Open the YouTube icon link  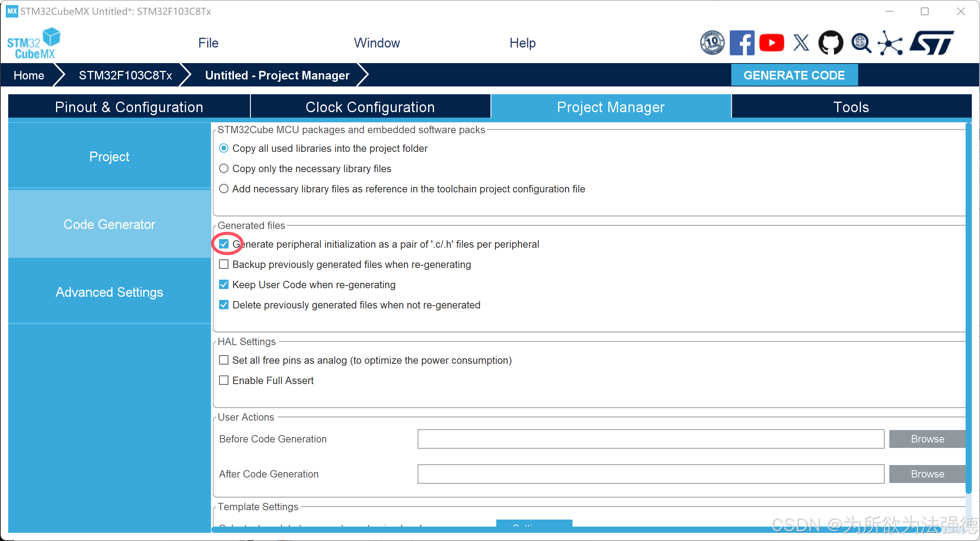[771, 43]
